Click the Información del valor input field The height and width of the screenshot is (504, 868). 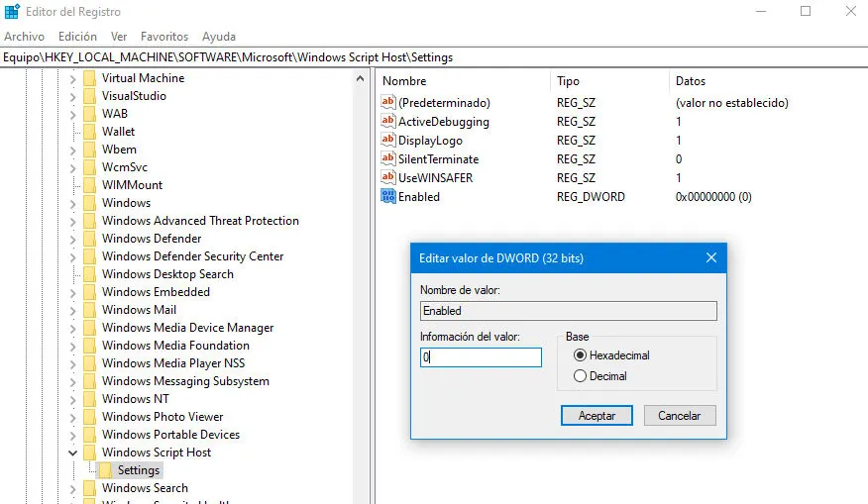point(481,357)
